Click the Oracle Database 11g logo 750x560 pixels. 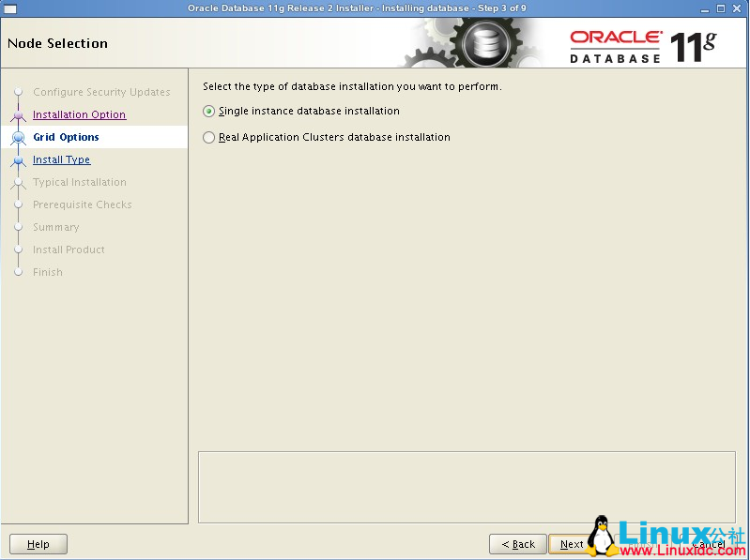(x=643, y=46)
